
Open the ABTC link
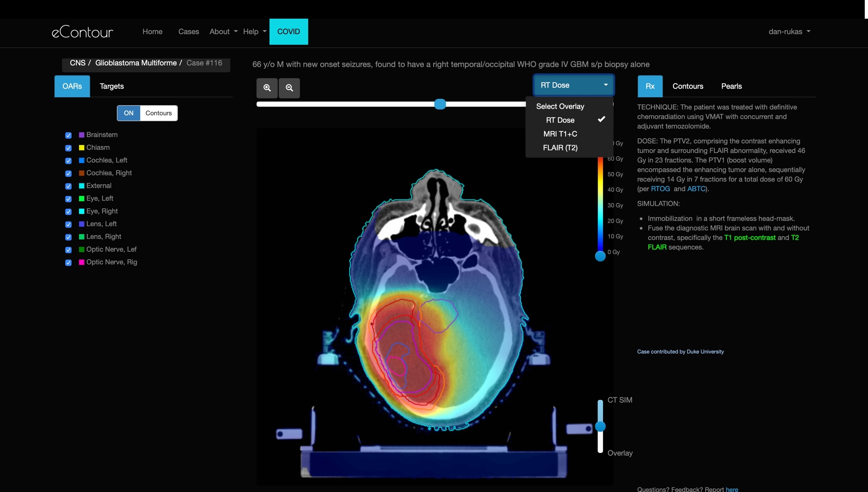click(696, 189)
